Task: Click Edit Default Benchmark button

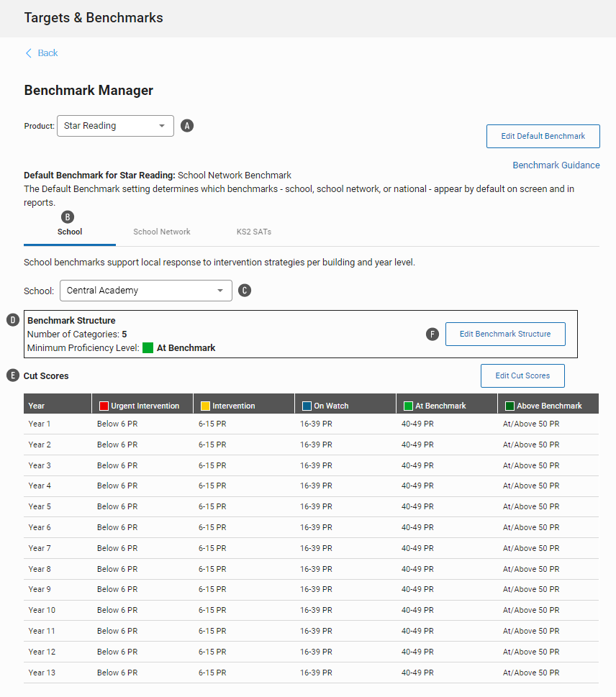Action: point(543,136)
